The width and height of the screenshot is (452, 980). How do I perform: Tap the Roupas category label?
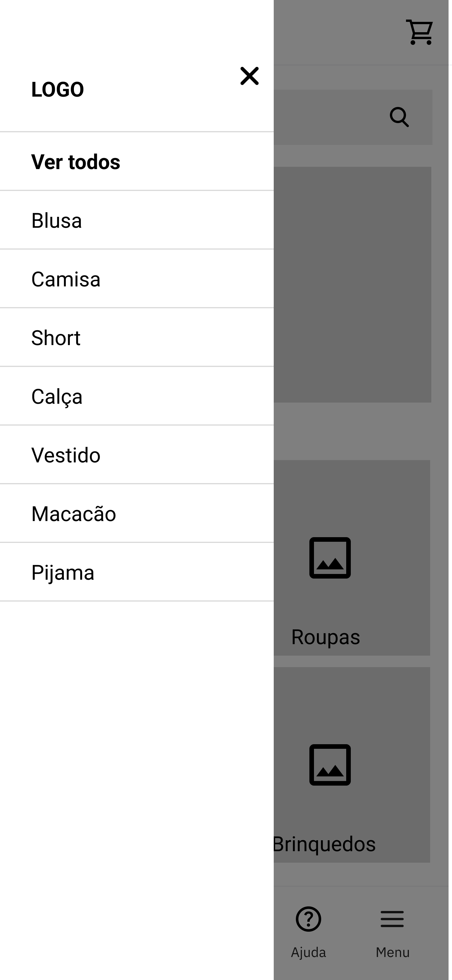click(x=326, y=637)
